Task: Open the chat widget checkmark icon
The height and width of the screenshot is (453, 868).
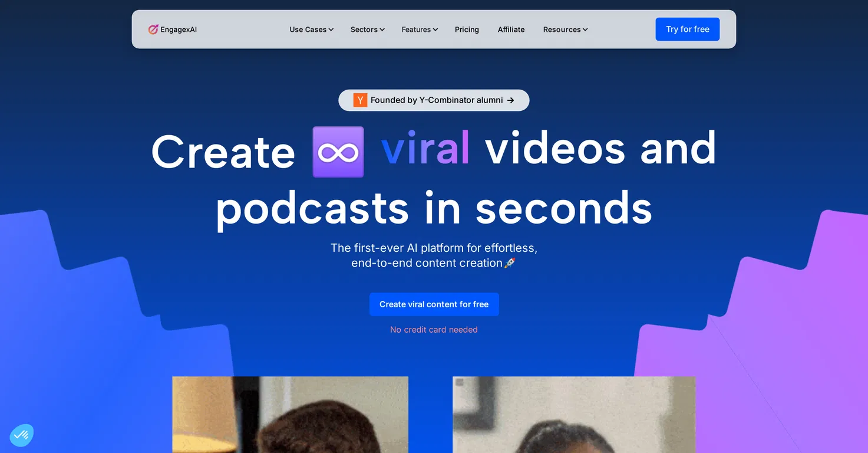Action: [21, 435]
